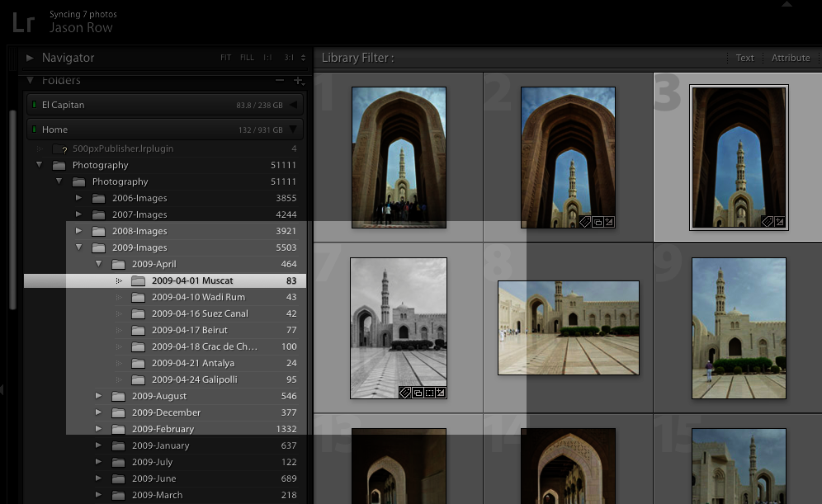The height and width of the screenshot is (504, 822).
Task: Click the folder icon of 2009-04-01 Muscat
Action: click(138, 280)
